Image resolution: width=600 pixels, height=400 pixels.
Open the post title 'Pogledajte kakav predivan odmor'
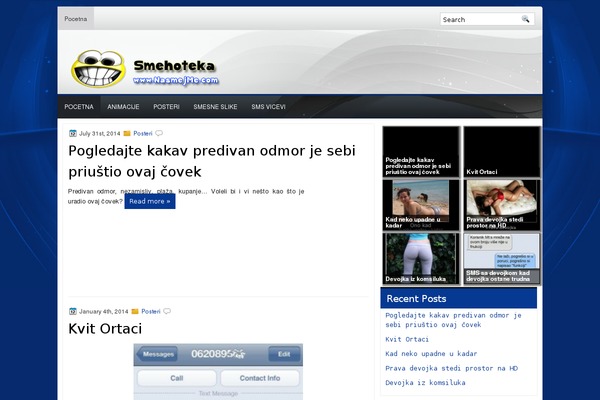point(212,161)
